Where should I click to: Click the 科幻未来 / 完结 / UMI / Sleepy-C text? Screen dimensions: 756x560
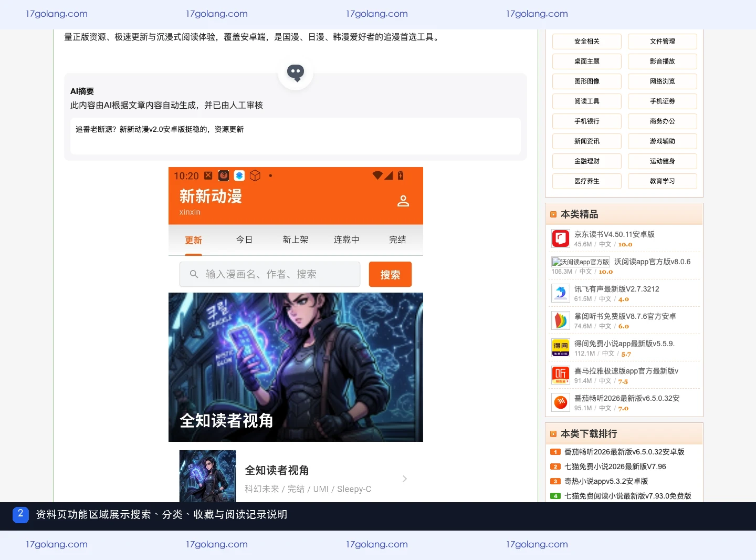pos(308,489)
